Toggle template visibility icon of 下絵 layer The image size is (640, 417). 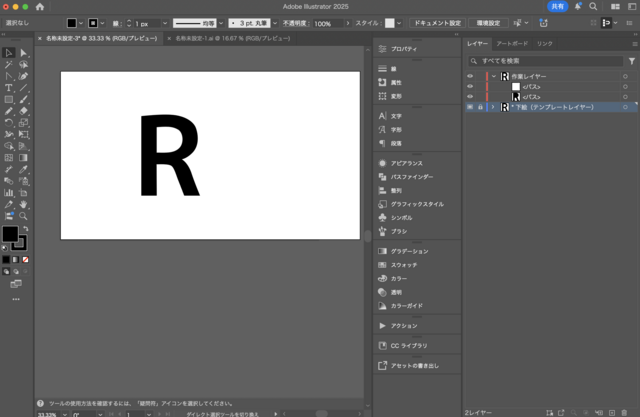(x=470, y=107)
